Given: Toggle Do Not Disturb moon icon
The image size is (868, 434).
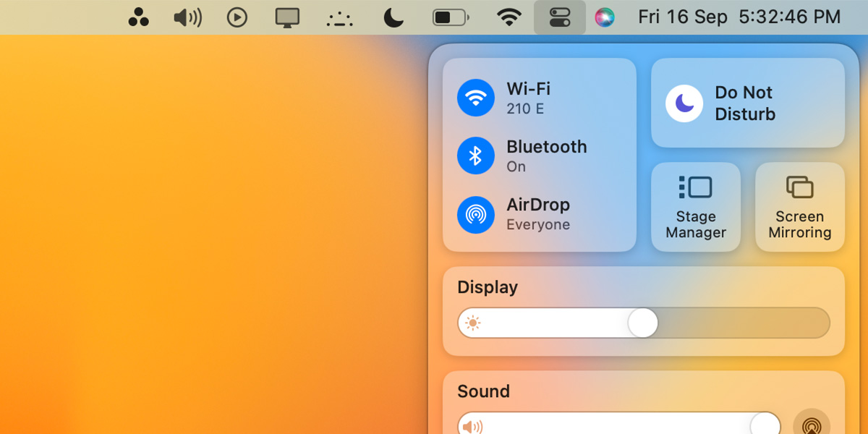Looking at the screenshot, I should pos(684,103).
